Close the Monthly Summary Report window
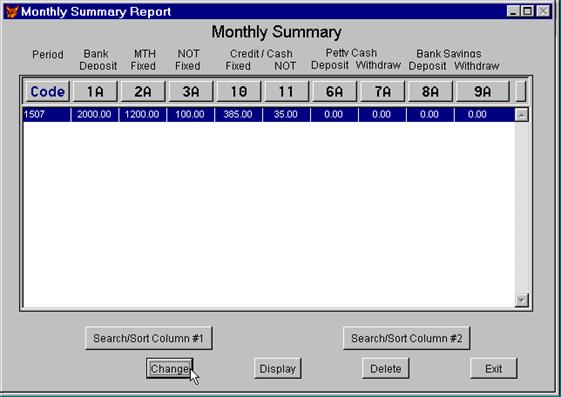Image resolution: width=561 pixels, height=397 pixels. click(543, 11)
